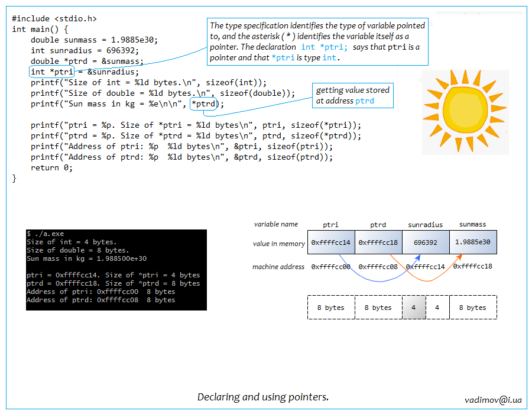Click the 'sunradius' column header
Screen dimensions: 532x414
point(425,225)
